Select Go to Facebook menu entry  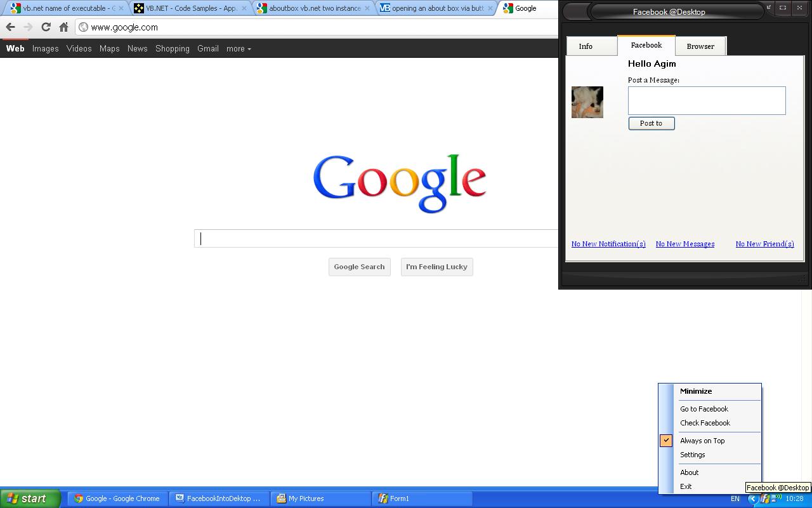[x=710, y=409]
